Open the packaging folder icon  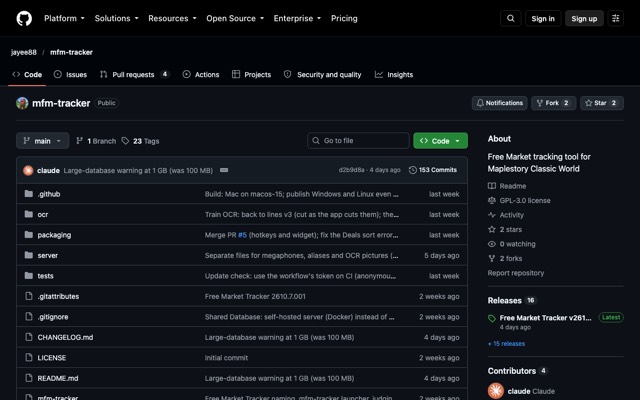(x=29, y=235)
